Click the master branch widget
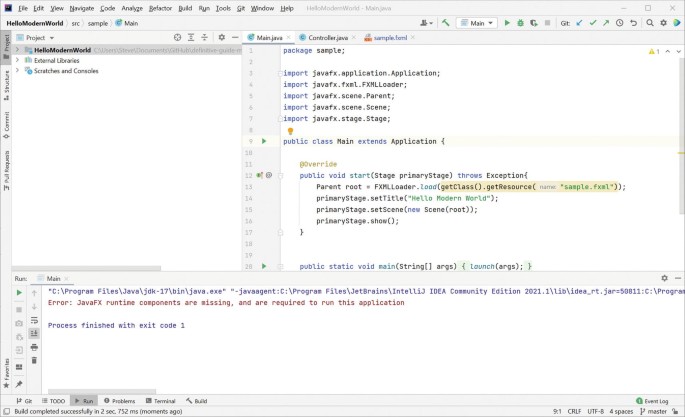This screenshot has height=417, width=685. (x=653, y=411)
